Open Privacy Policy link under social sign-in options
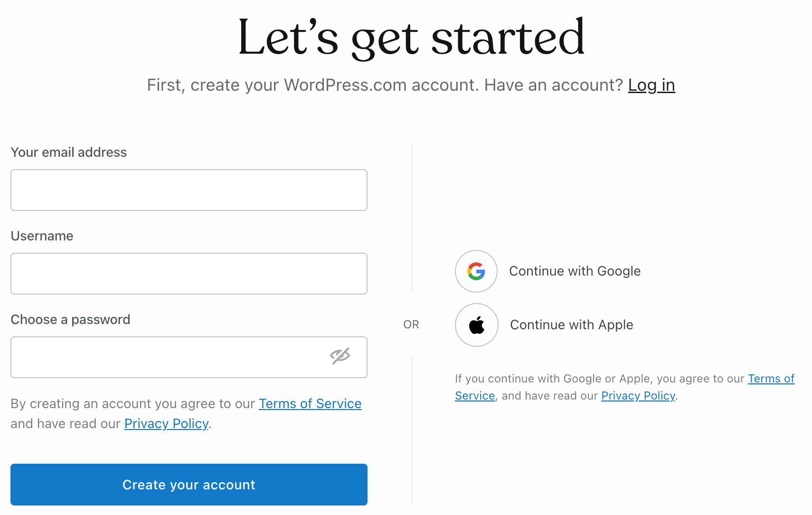 point(638,396)
